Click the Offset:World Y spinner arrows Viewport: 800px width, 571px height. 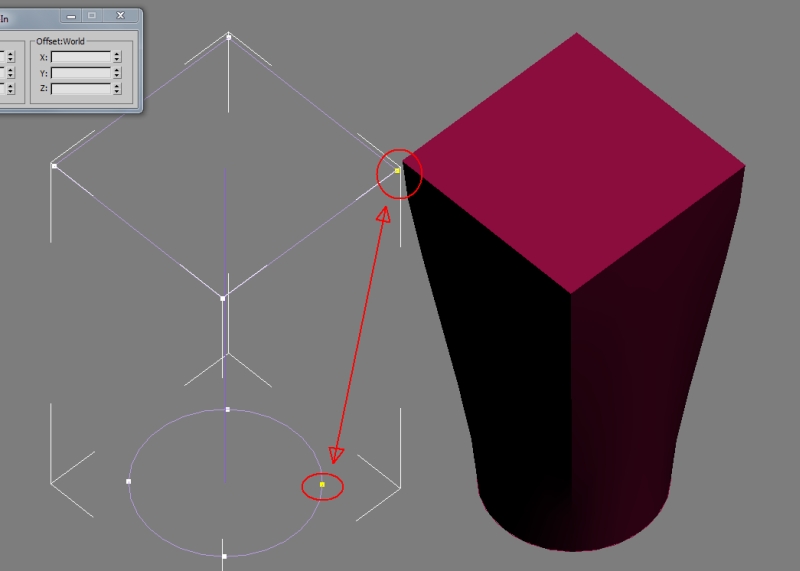(117, 73)
